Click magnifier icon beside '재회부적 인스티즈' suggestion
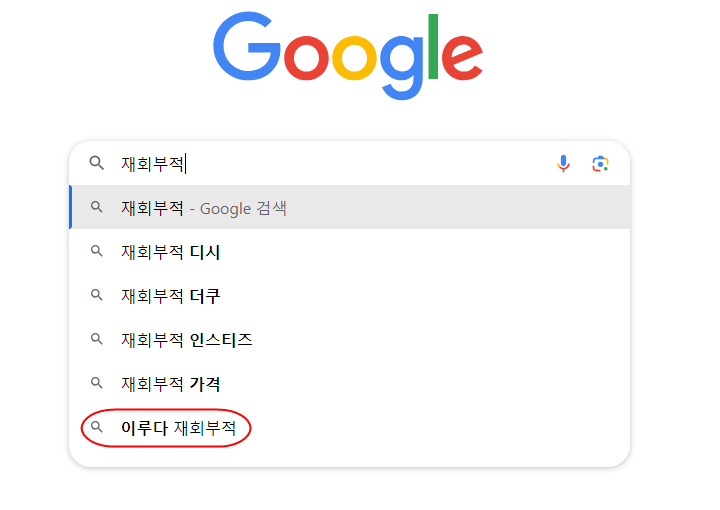The image size is (720, 510). (97, 340)
